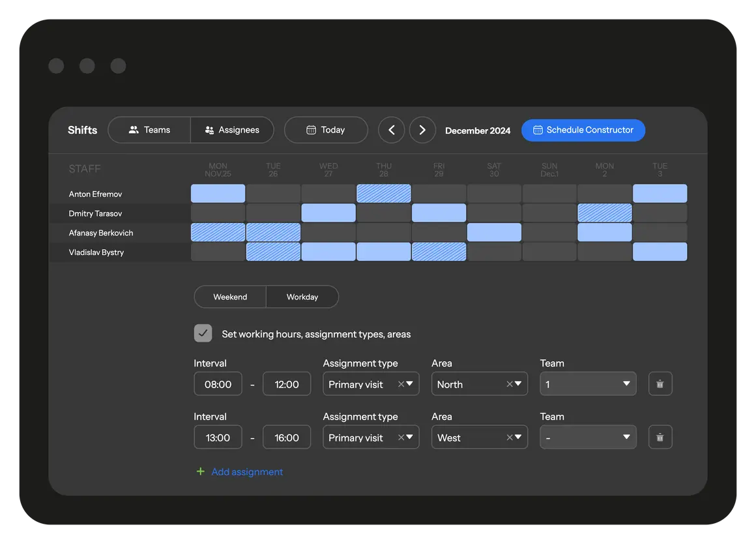Open the Team dropdown showing 1

pos(588,384)
